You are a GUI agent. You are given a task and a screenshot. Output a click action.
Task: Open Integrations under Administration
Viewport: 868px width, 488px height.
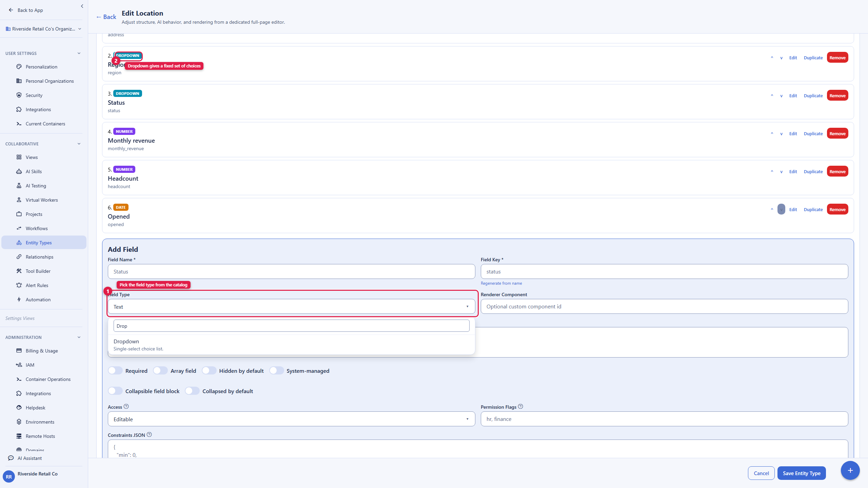coord(38,393)
